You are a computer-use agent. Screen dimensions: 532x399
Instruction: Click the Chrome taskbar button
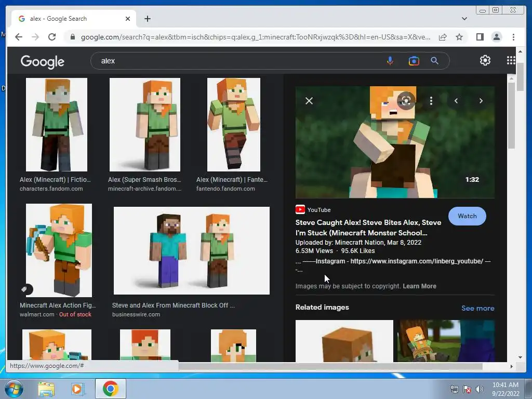coord(110,389)
